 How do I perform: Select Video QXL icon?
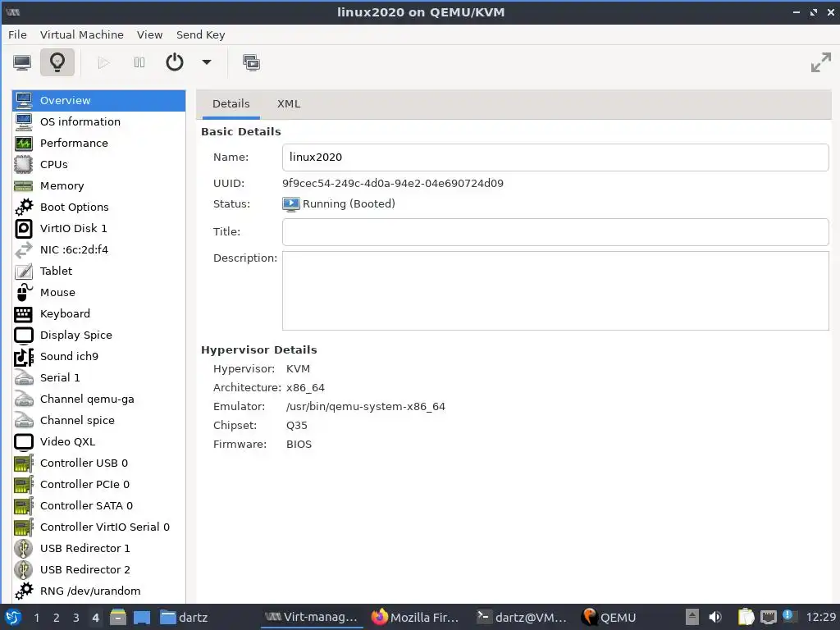24,442
